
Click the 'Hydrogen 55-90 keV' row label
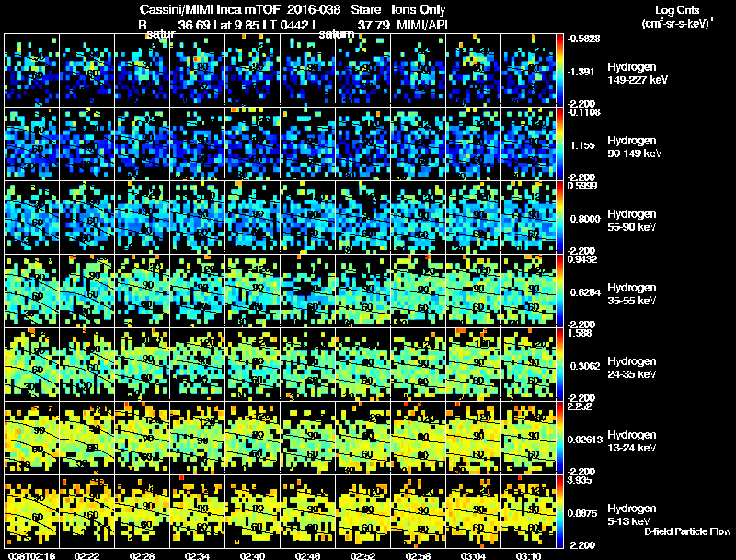pos(632,221)
